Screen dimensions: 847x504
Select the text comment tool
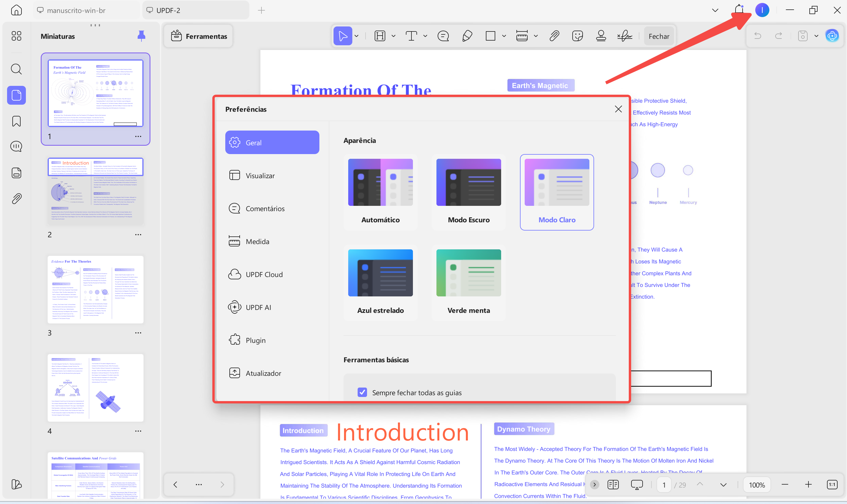click(411, 36)
